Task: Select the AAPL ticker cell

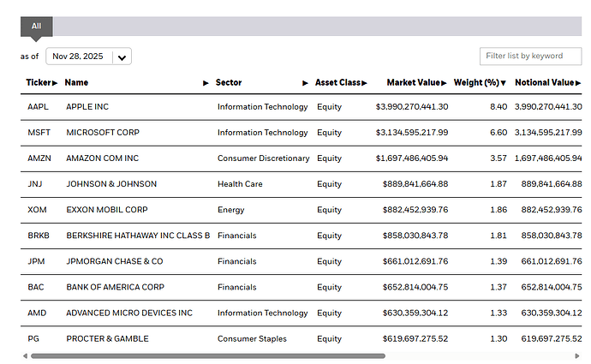Action: pyautogui.click(x=37, y=107)
